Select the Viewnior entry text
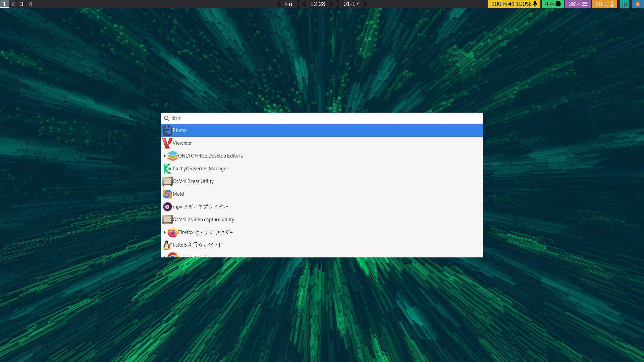Viewport: 644px width, 362px height. (182, 143)
